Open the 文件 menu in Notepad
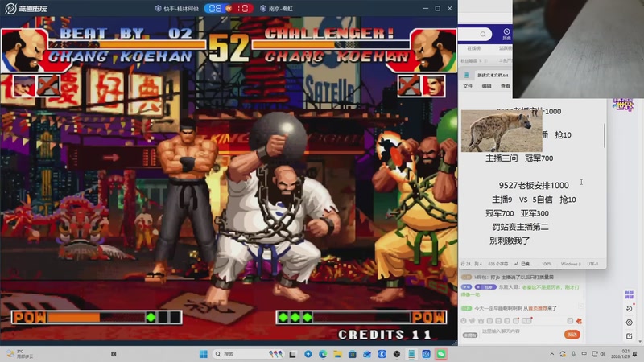Image resolution: width=644 pixels, height=362 pixels. [x=468, y=86]
